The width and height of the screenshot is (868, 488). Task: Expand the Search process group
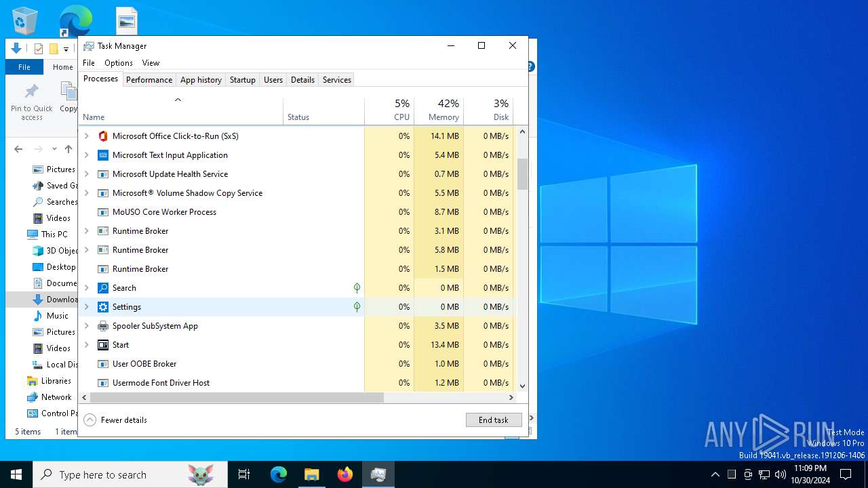coord(86,288)
